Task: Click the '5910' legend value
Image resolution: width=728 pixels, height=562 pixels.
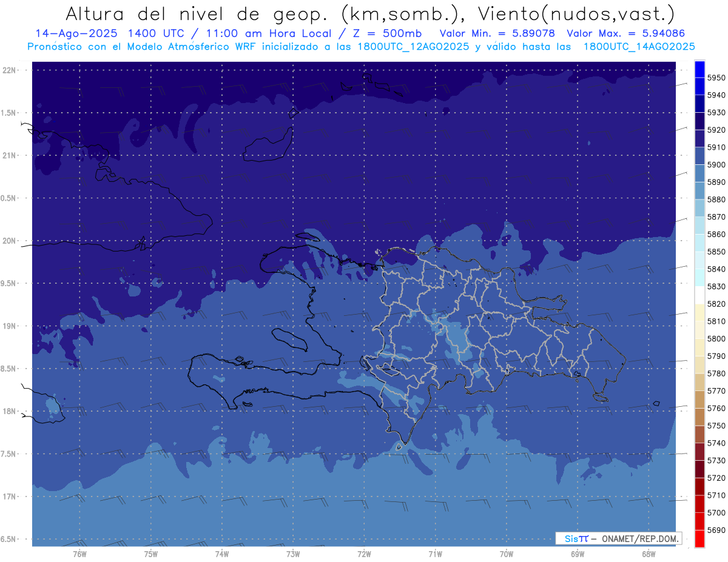Action: click(716, 147)
